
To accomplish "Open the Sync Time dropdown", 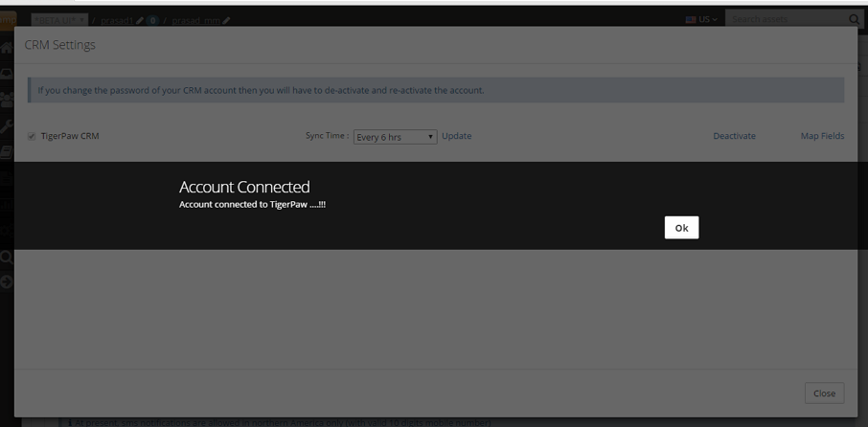I will [x=396, y=137].
